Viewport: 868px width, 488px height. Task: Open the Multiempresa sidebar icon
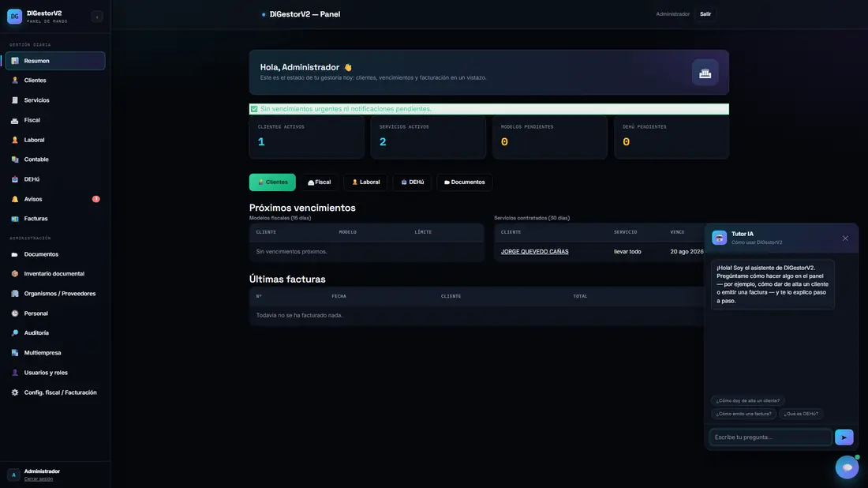(15, 353)
